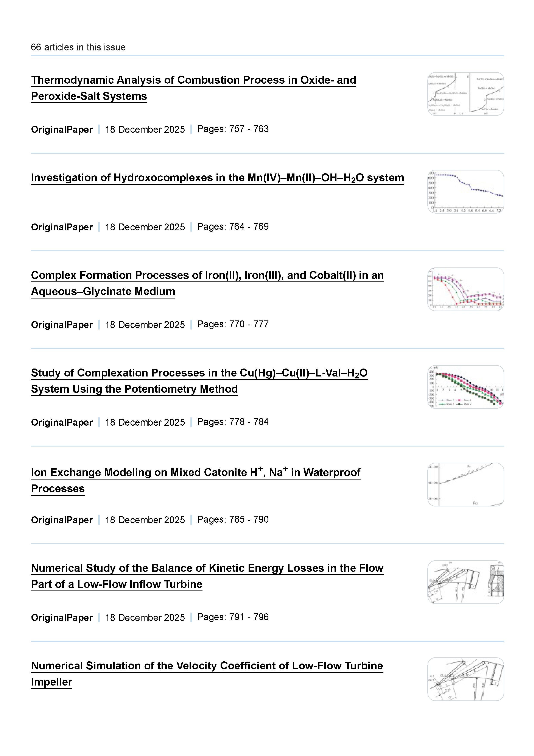The image size is (534, 756).
Task: Open the Iron and Cobalt Complex Formation article
Action: 207,276
